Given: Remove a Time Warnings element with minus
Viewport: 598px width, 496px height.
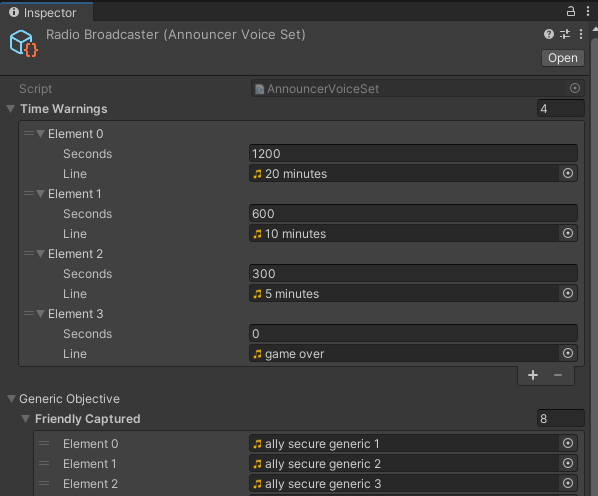Looking at the screenshot, I should pos(558,375).
